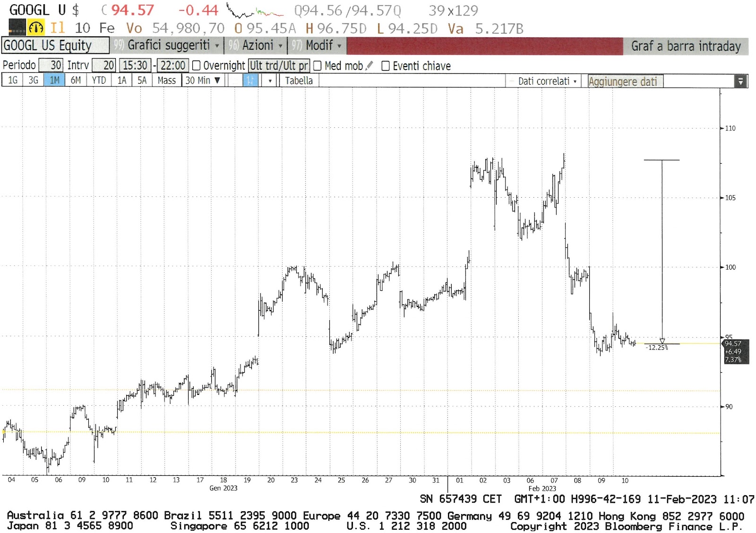Toggle the Med mob checkbox
The width and height of the screenshot is (756, 533).
point(318,66)
